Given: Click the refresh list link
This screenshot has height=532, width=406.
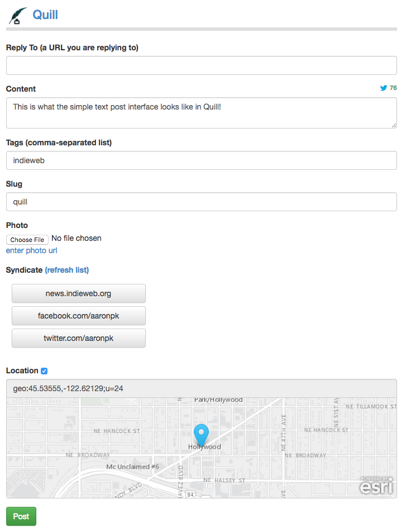Looking at the screenshot, I should point(67,270).
